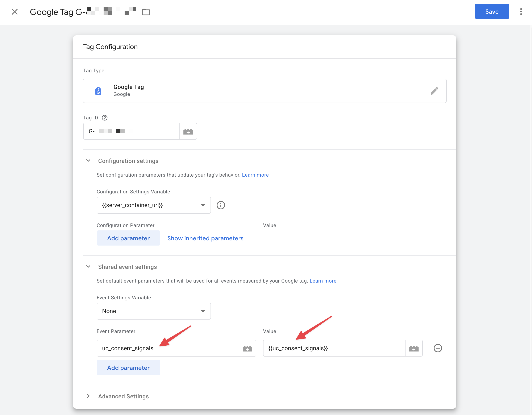Click the Tag ID input field
This screenshot has height=415, width=532.
pyautogui.click(x=132, y=131)
